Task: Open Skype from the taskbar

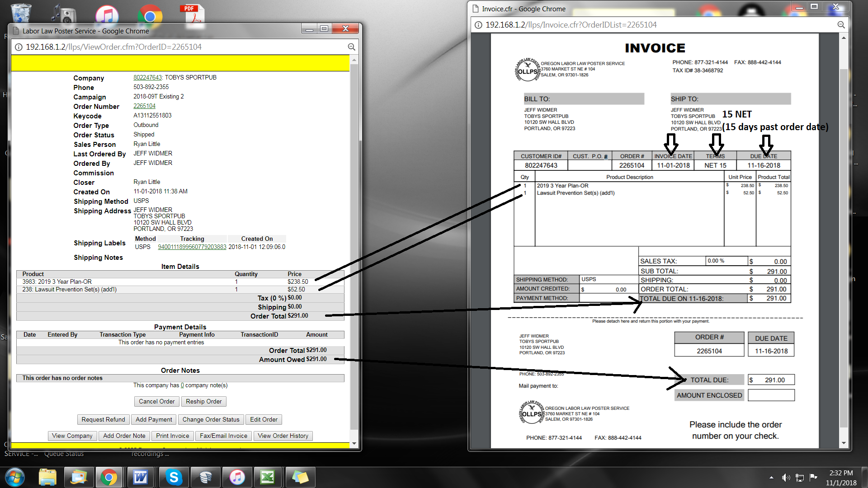Action: [x=174, y=477]
